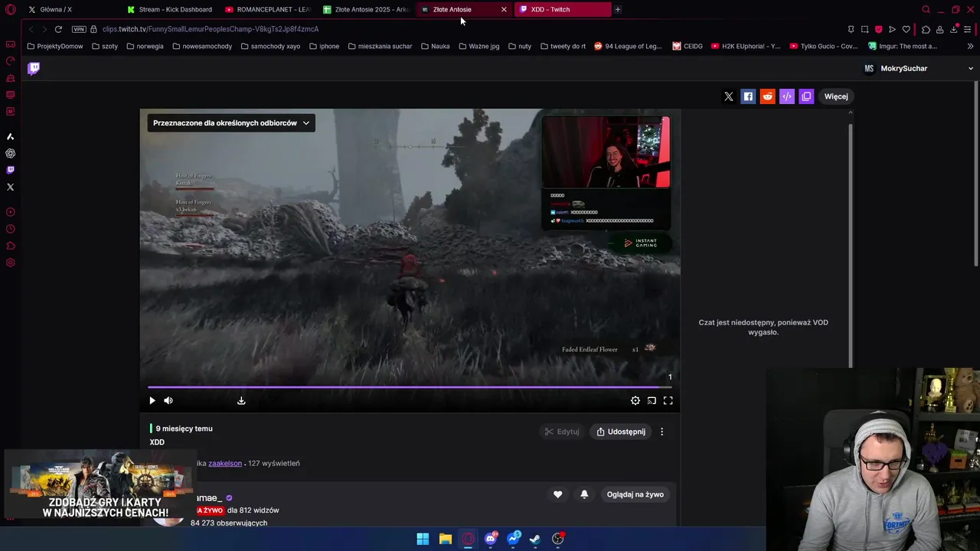Open the sidebar history clock icon

[10, 229]
